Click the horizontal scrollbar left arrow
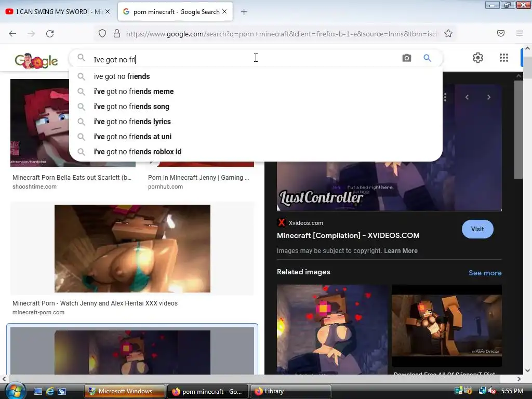The image size is (532, 399). 4,379
